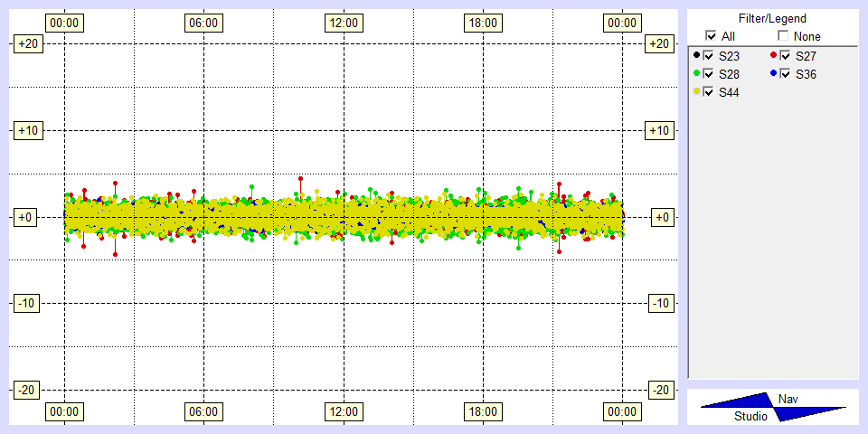Click the blue S36 legend dot
This screenshot has width=868, height=434.
pos(773,73)
